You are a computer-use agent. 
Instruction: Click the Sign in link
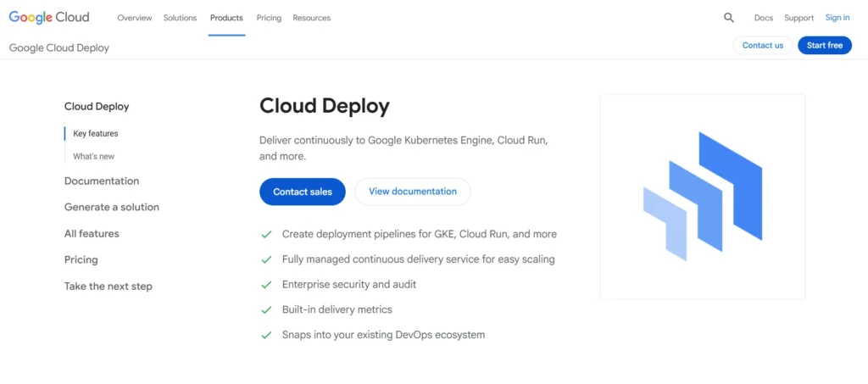(x=837, y=18)
